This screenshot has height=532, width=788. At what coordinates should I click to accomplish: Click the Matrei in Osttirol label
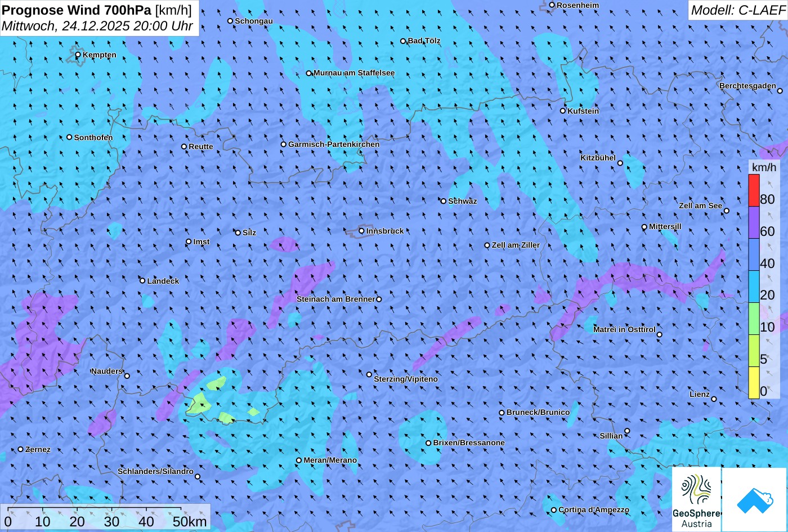(624, 329)
